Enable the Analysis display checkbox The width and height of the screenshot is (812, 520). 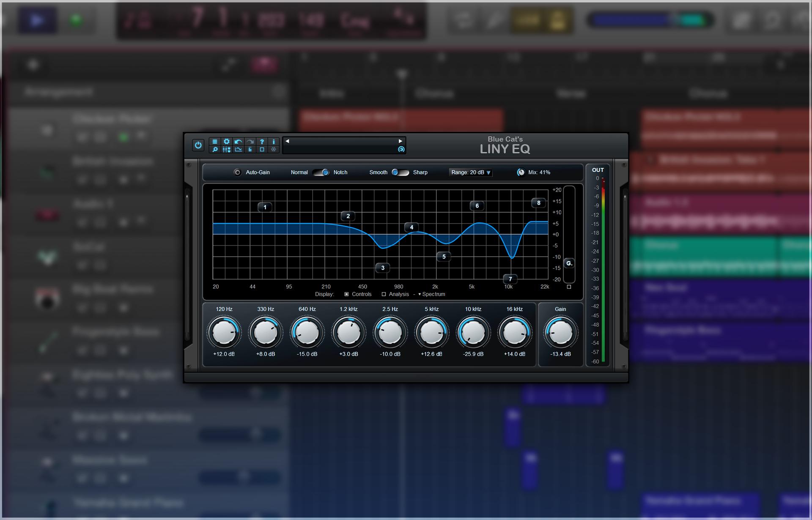[384, 294]
